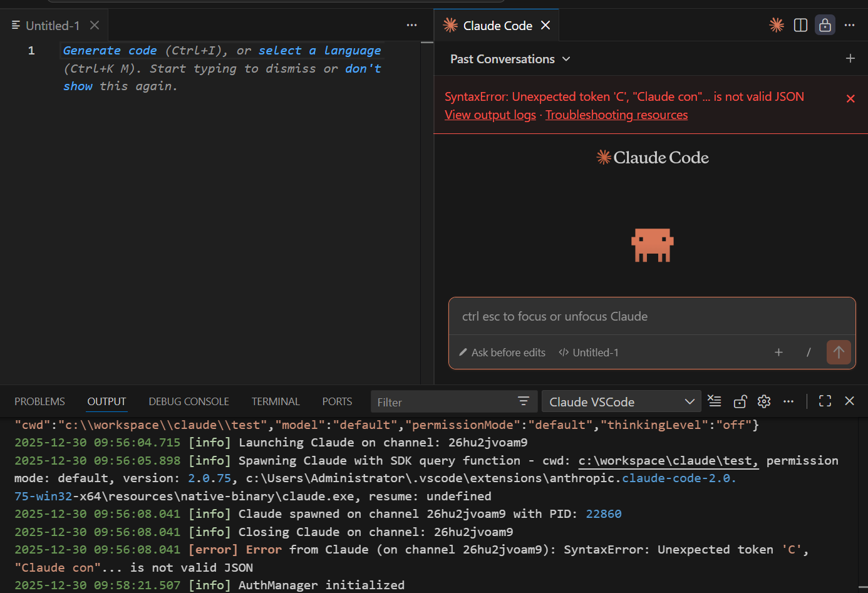Click the [error] tag in the output log
The image size is (868, 593).
213,550
